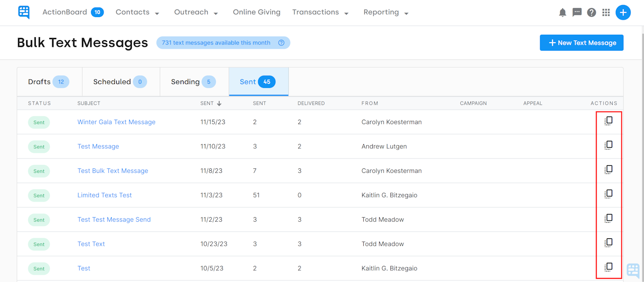Open Online Giving page

tap(257, 12)
